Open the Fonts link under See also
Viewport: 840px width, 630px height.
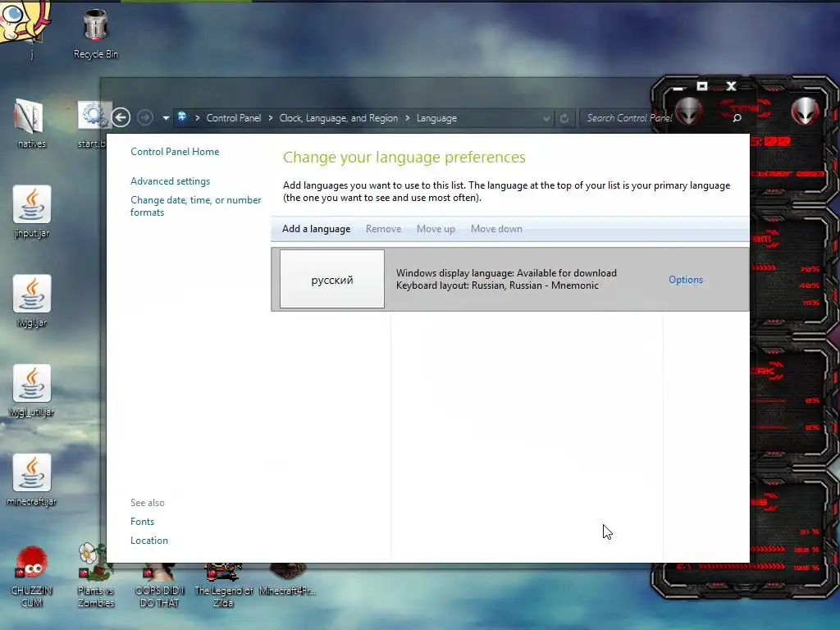[142, 521]
